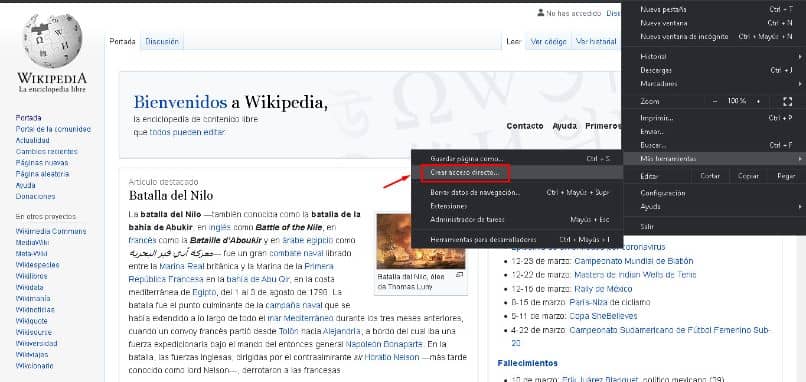Open Página aleatoria sidebar link
The width and height of the screenshot is (806, 382).
tap(42, 174)
